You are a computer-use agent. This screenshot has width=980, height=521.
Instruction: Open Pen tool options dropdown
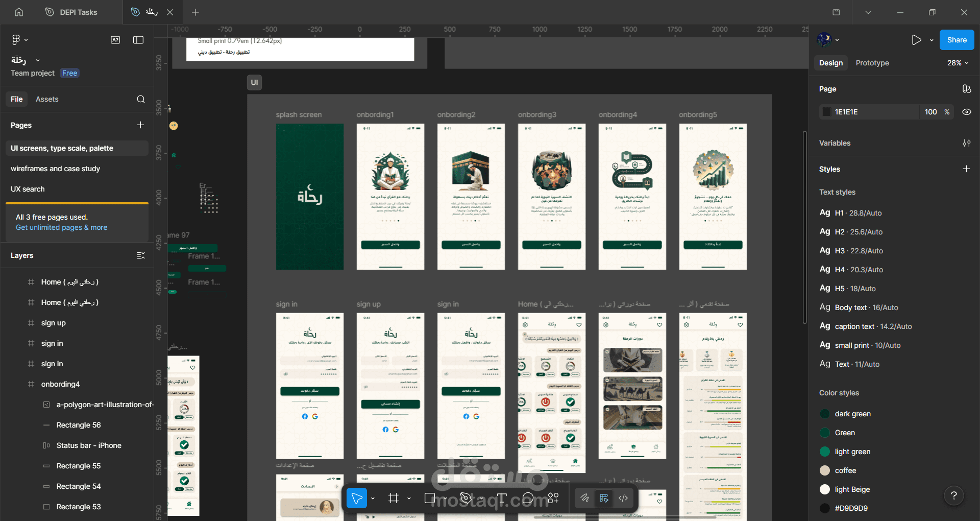pyautogui.click(x=481, y=498)
